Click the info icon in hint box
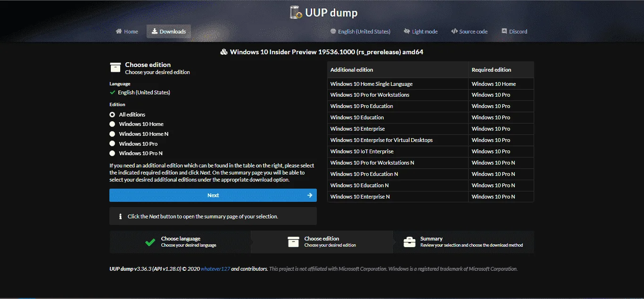Image resolution: width=644 pixels, height=299 pixels. [121, 216]
